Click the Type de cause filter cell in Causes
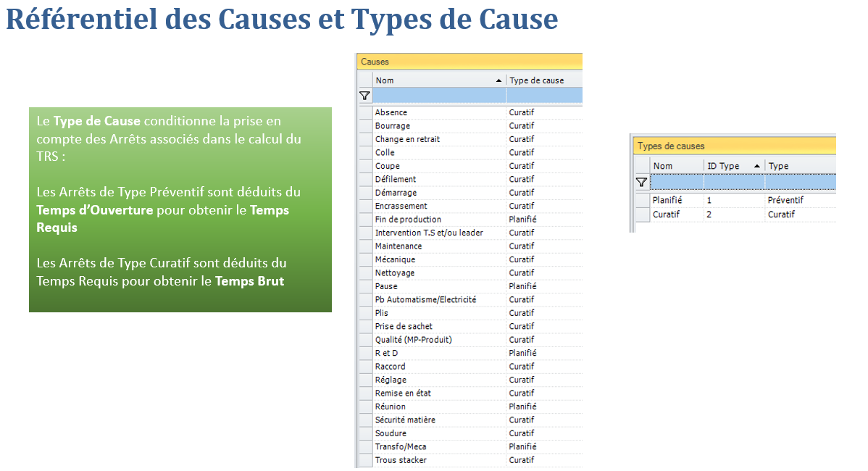 click(543, 96)
